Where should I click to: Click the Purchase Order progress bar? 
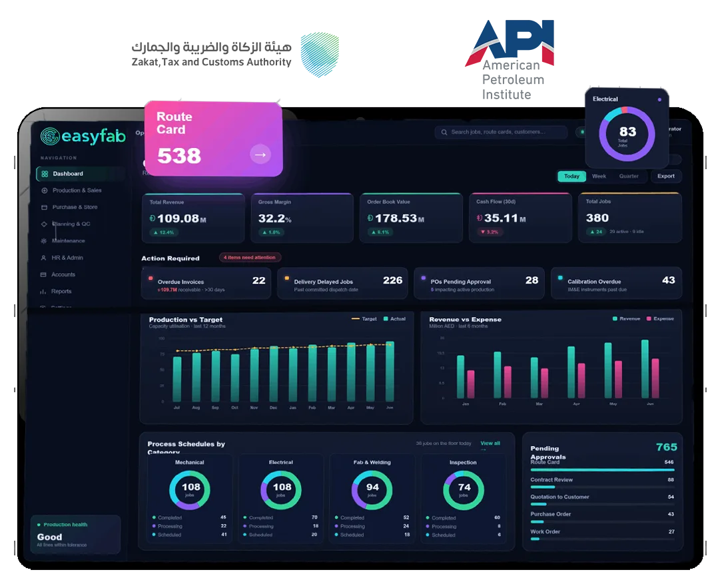coord(603,522)
